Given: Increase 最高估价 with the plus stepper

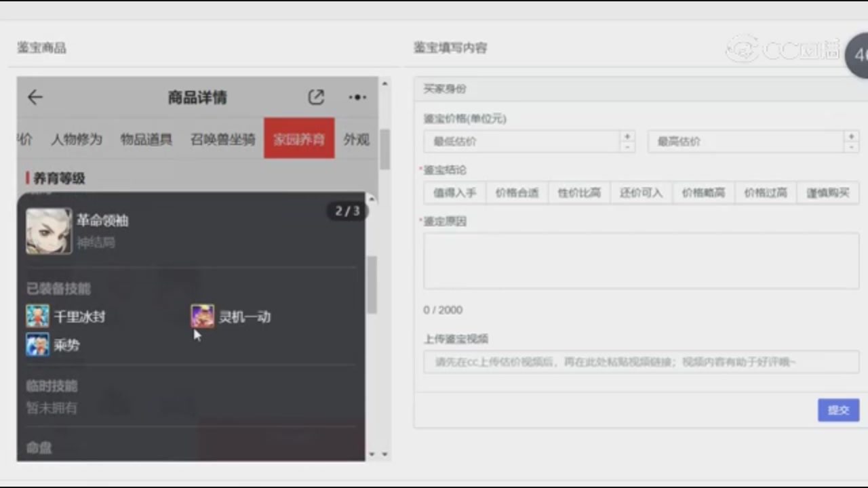Looking at the screenshot, I should 851,136.
